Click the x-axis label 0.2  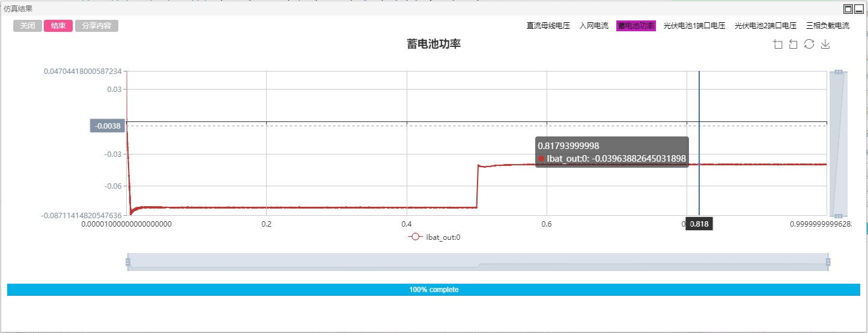point(267,224)
